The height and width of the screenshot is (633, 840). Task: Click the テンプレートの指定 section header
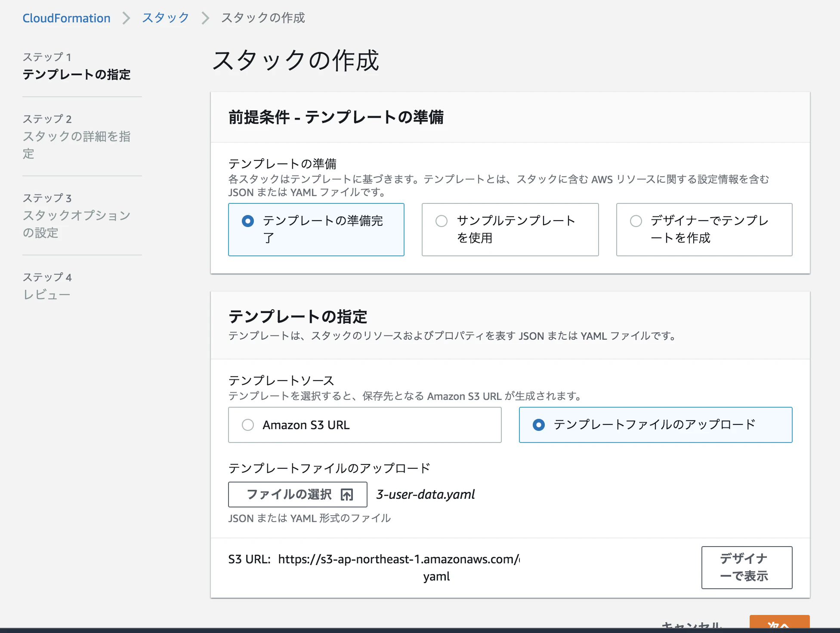pyautogui.click(x=298, y=317)
